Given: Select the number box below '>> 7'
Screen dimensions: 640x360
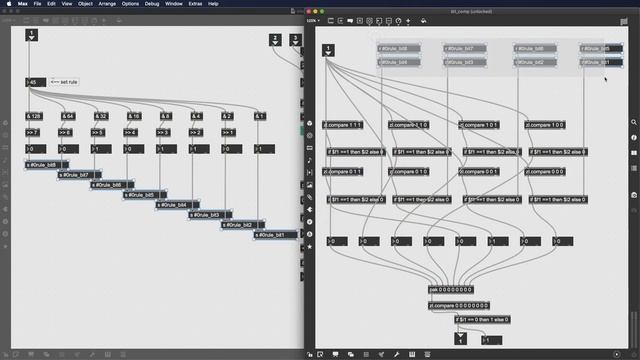Looking at the screenshot, I should (36, 149).
